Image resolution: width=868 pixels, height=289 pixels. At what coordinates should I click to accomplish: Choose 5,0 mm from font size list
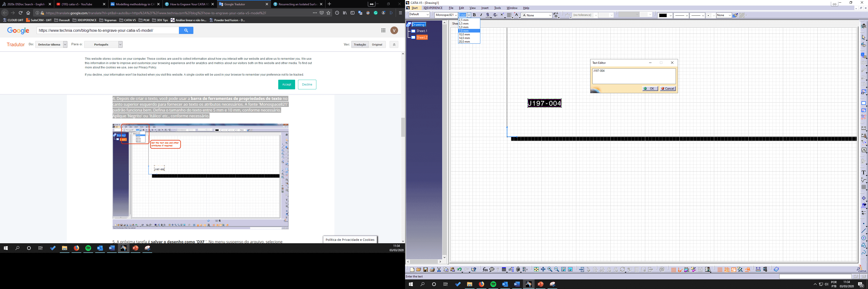click(469, 27)
